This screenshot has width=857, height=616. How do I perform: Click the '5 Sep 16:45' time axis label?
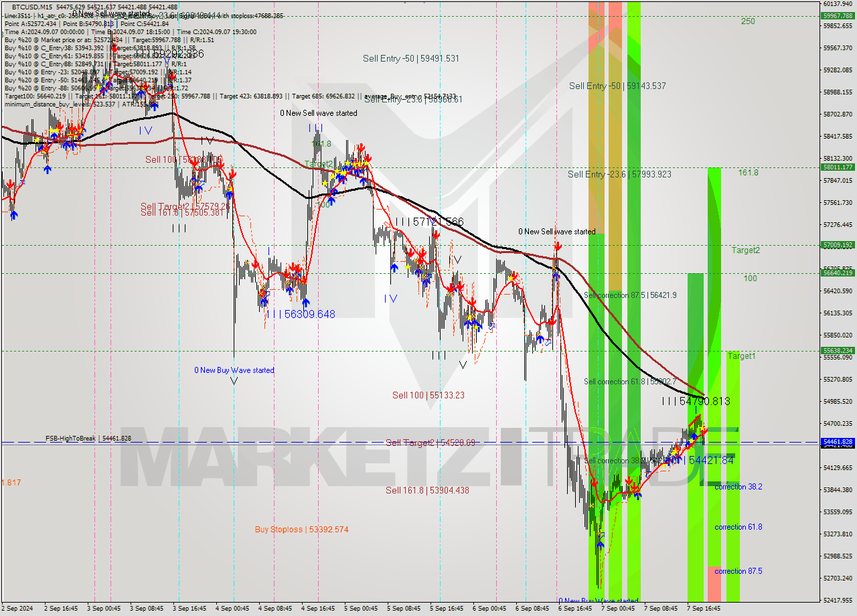[x=447, y=609]
